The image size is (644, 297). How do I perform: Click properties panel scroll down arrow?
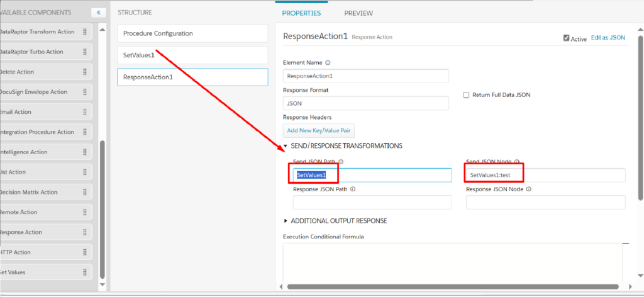640,276
